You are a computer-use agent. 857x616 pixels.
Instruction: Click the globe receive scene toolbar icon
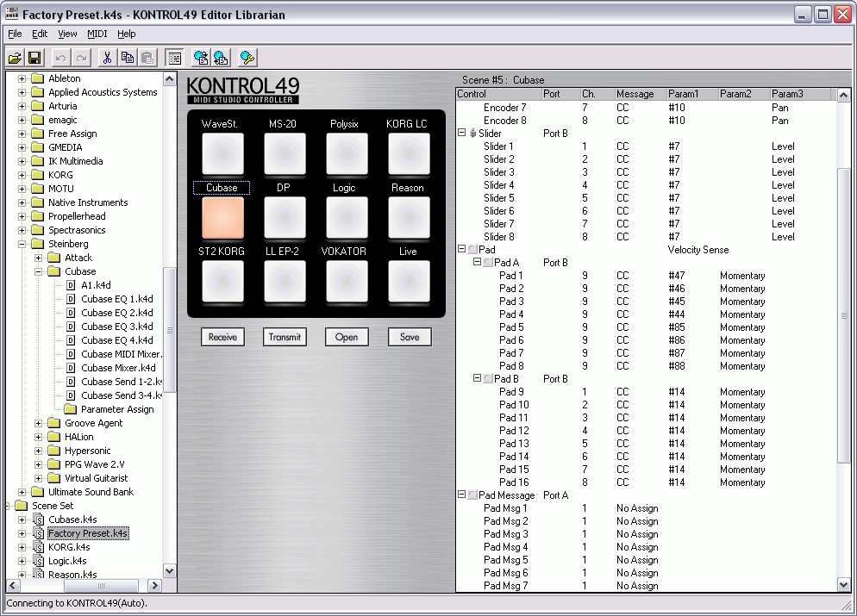point(201,58)
